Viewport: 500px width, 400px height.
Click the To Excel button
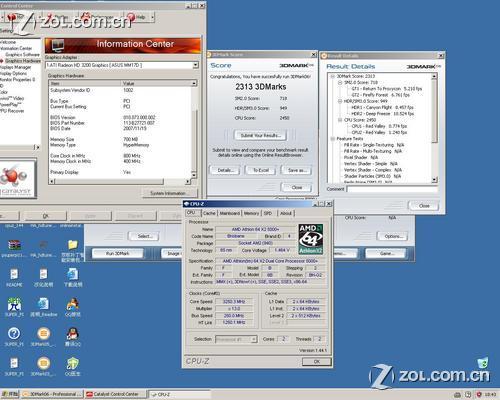click(261, 170)
